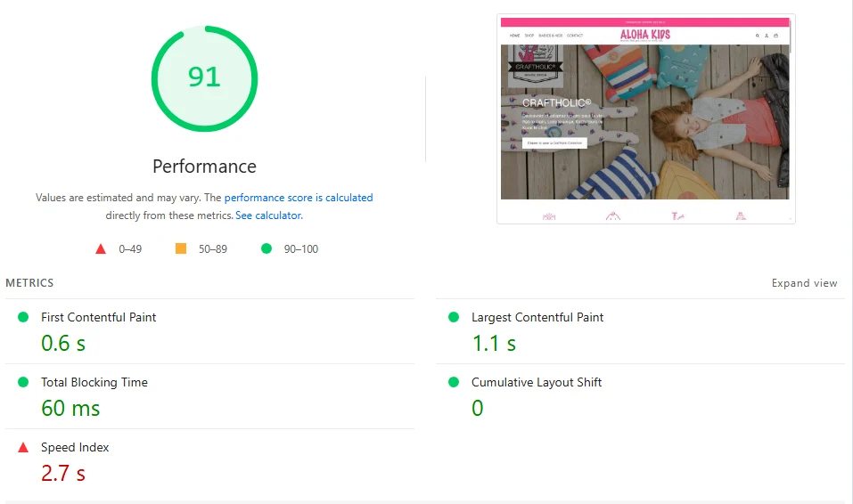Click the green circle 90–100 legend icon
The image size is (853, 504).
coord(266,248)
